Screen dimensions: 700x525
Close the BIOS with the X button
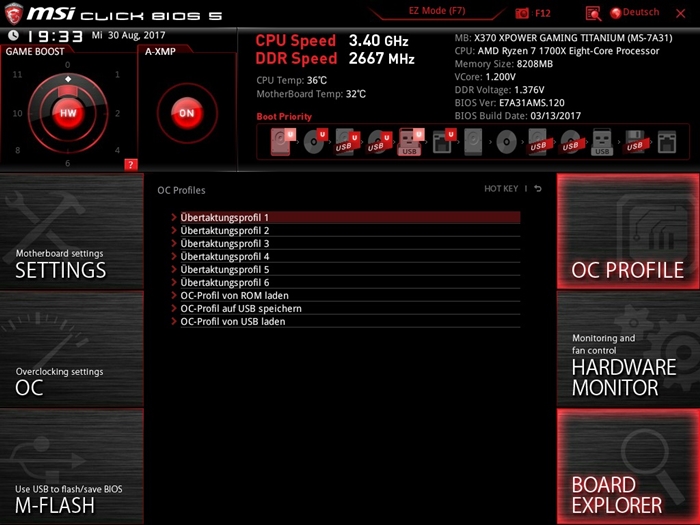pyautogui.click(x=680, y=13)
